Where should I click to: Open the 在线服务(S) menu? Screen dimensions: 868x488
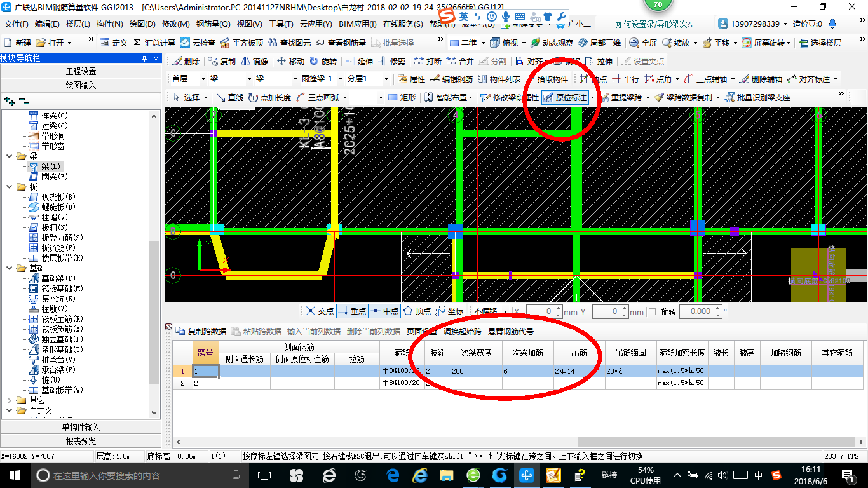point(403,24)
